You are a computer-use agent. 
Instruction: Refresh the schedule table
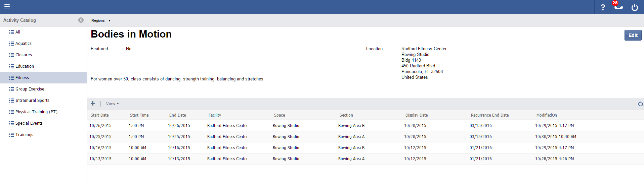click(x=640, y=104)
